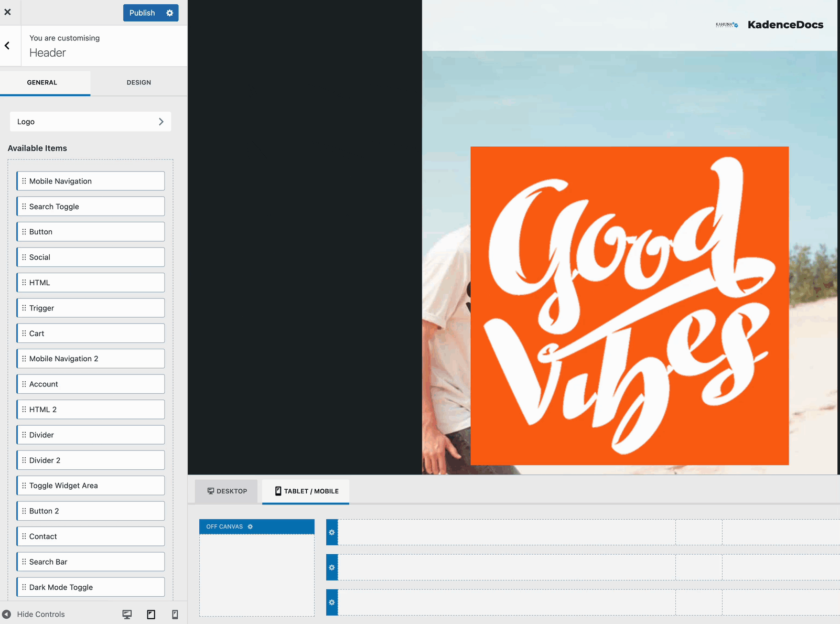Switch preview to desktop size
The height and width of the screenshot is (624, 840).
pos(127,614)
